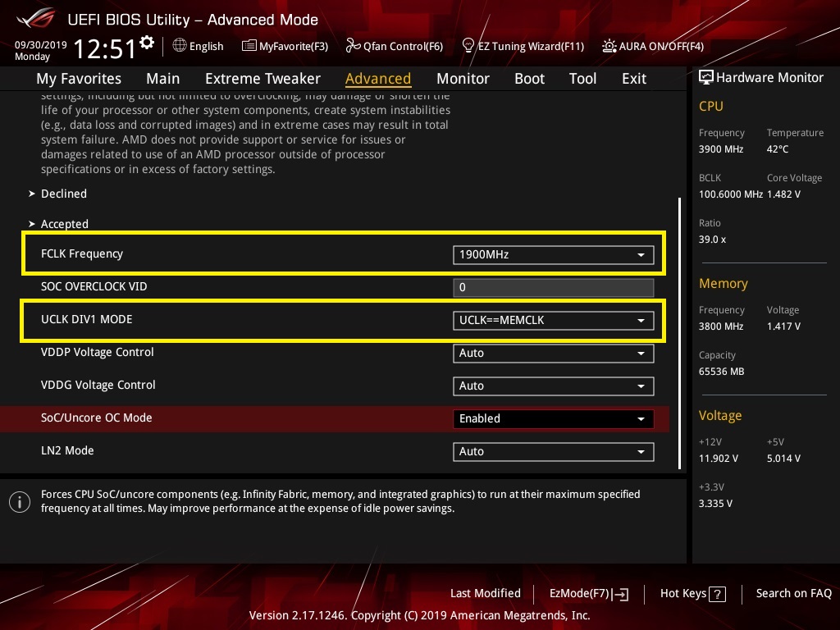Switch to My Favorites tab
This screenshot has height=630, width=840.
click(79, 79)
